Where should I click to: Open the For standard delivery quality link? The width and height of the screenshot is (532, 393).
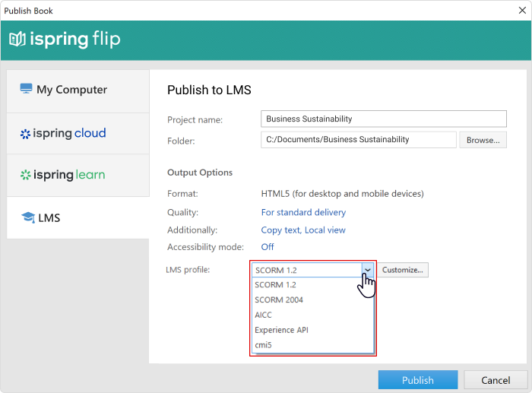click(303, 212)
